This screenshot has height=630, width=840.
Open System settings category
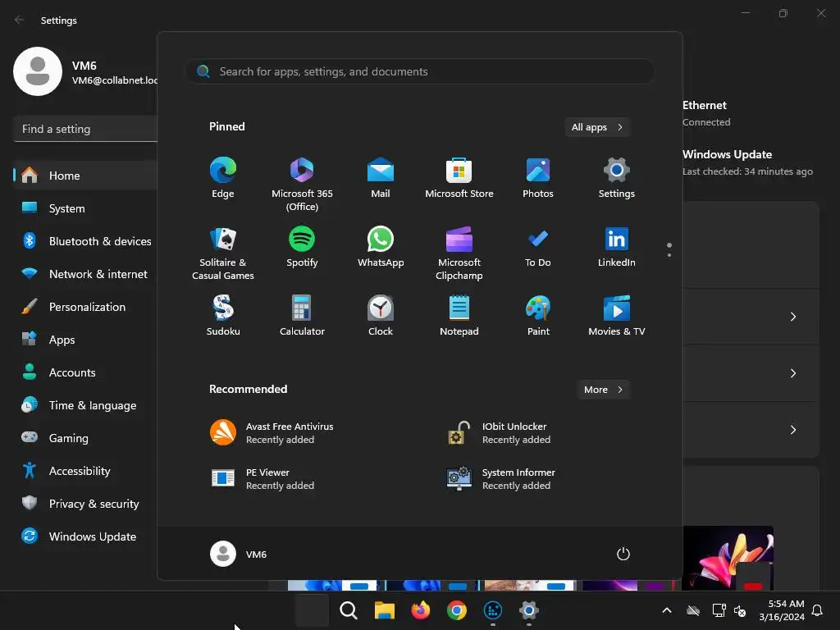click(x=85, y=208)
